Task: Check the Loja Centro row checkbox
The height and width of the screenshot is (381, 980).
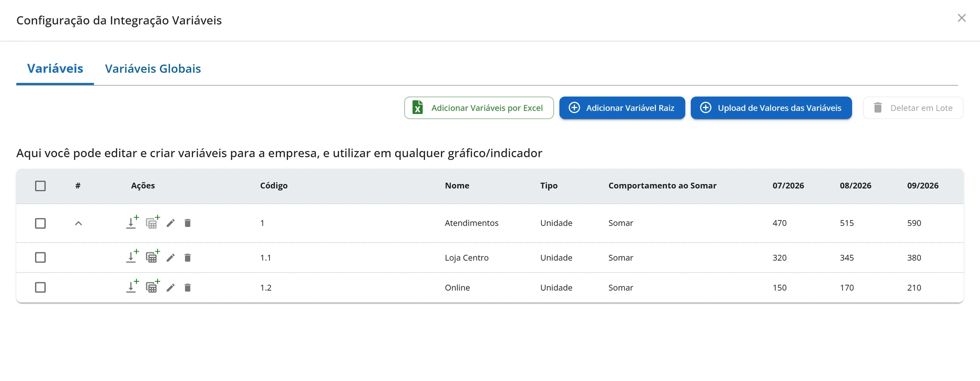Action: click(40, 257)
